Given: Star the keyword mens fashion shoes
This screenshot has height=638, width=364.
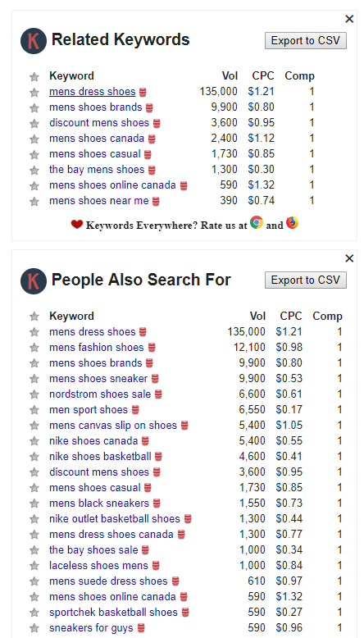Looking at the screenshot, I should [x=34, y=348].
